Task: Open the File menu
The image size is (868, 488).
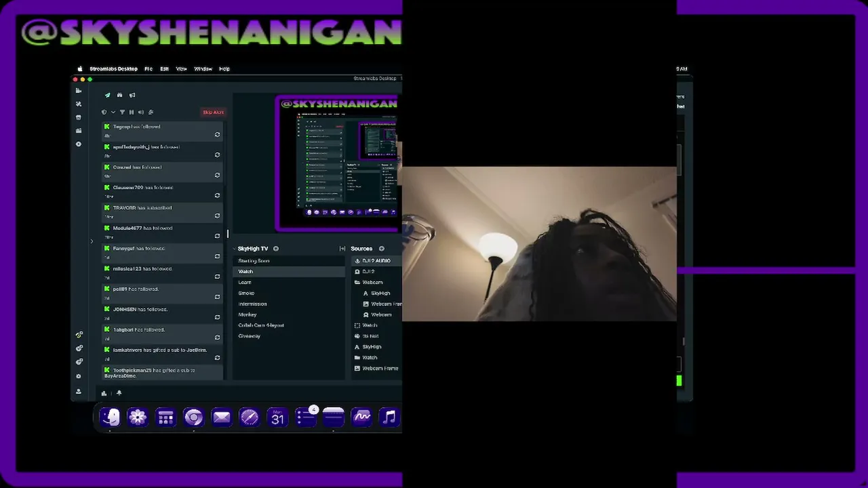Action: pos(149,68)
